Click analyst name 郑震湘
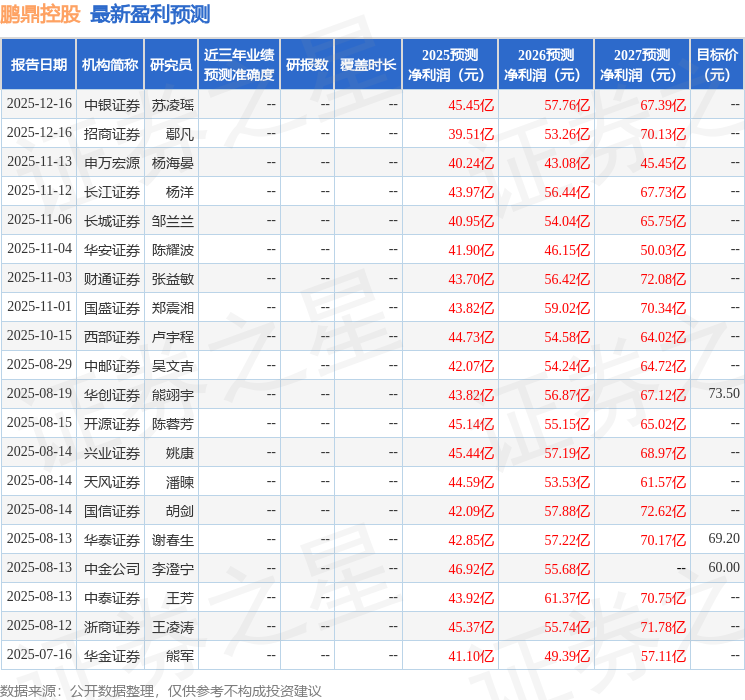Screen dimensions: 745x700 (172, 308)
